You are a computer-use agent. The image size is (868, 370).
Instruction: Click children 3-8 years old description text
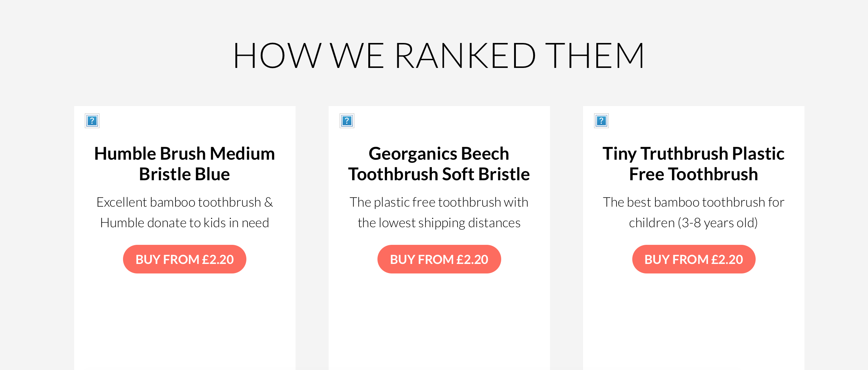point(693,223)
